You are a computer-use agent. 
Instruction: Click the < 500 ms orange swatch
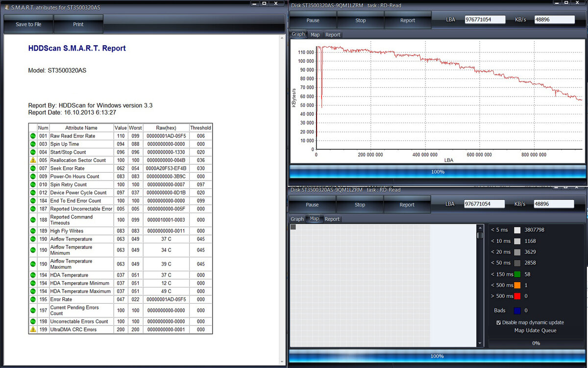click(x=517, y=285)
